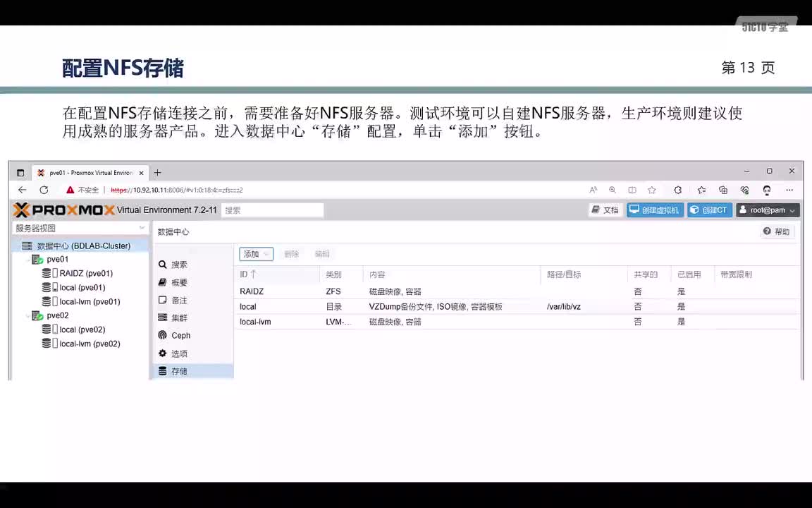Focus the Proxmox 搜索 search field
Screen dimensions: 812x508
(x=272, y=210)
